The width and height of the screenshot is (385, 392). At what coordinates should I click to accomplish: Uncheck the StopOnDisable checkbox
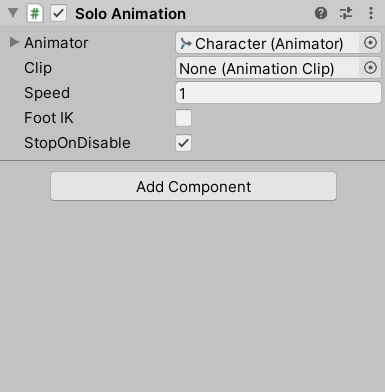coord(183,143)
